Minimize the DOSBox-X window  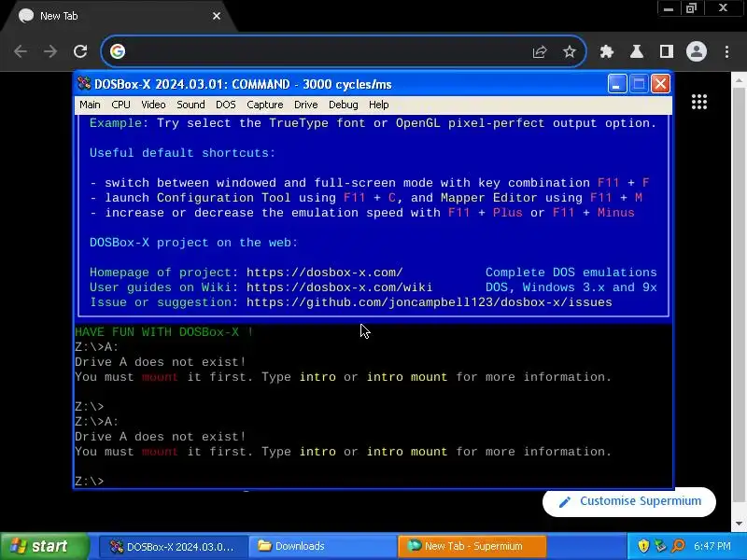617,84
